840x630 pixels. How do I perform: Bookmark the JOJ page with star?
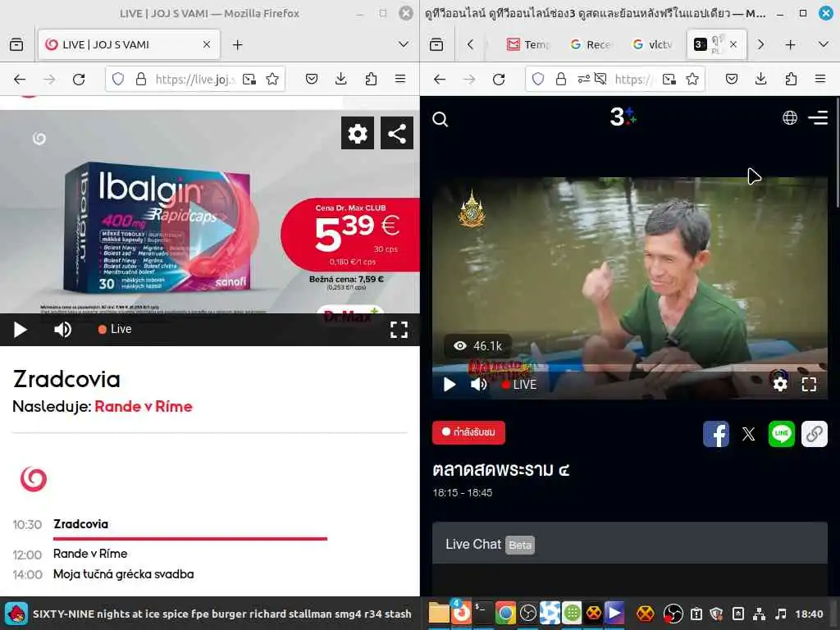click(x=272, y=80)
